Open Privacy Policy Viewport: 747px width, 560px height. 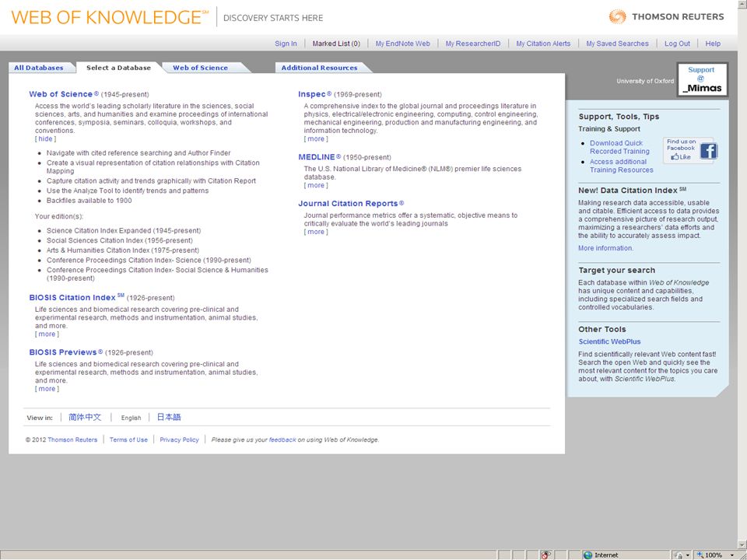(179, 439)
